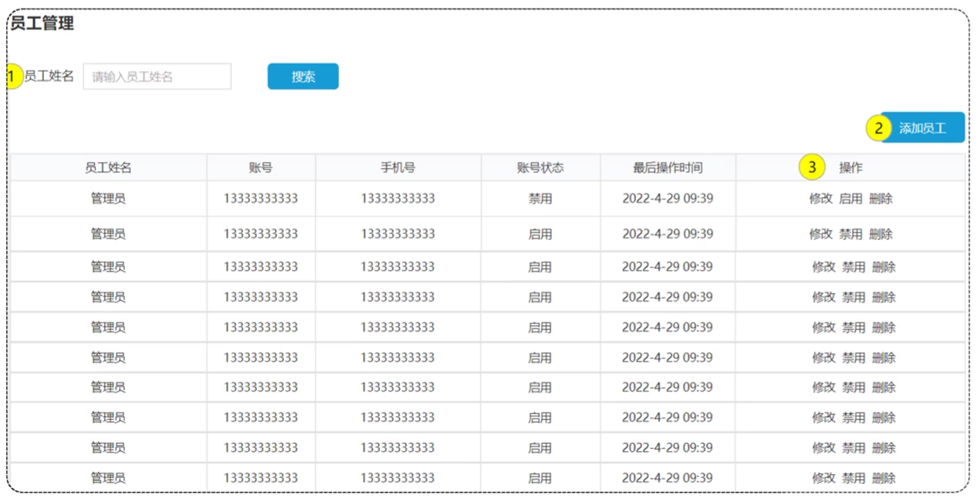Image resolution: width=980 pixels, height=504 pixels.
Task: Click the yellow marker numbered 1
Action: coord(13,76)
